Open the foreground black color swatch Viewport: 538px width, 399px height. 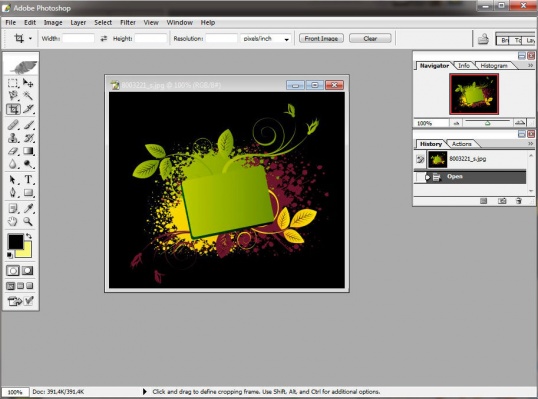[x=15, y=242]
